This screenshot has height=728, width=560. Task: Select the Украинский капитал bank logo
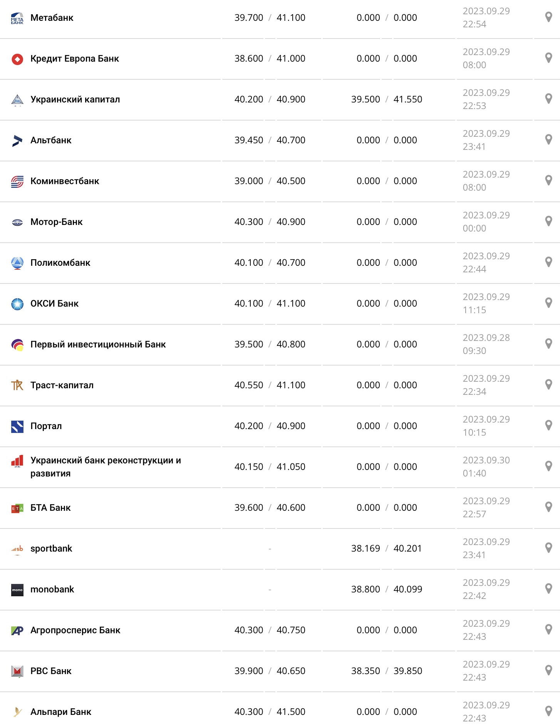17,99
